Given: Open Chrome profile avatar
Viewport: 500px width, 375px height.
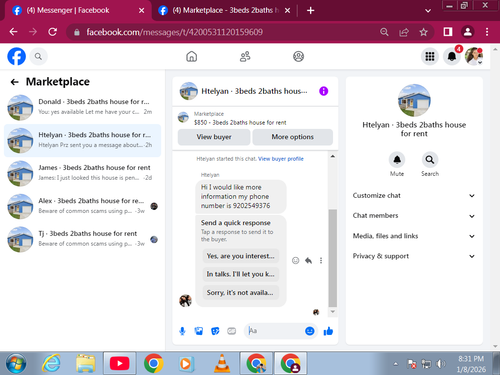Looking at the screenshot, I should point(468,32).
